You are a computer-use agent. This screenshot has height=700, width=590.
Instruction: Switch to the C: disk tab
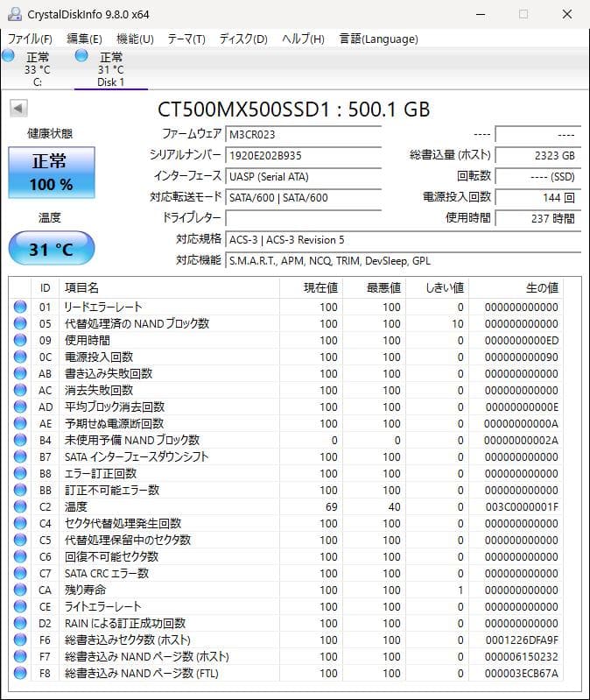tap(38, 69)
